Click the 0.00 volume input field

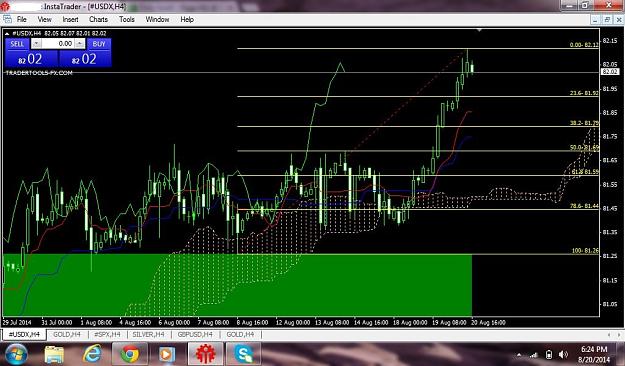(x=58, y=44)
